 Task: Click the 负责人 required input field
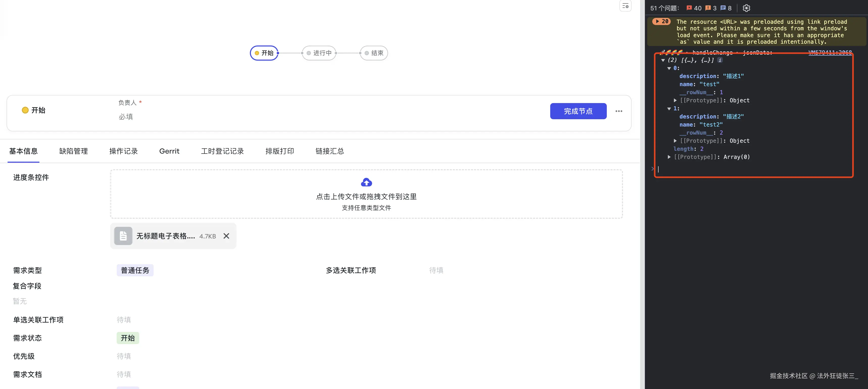coord(126,117)
